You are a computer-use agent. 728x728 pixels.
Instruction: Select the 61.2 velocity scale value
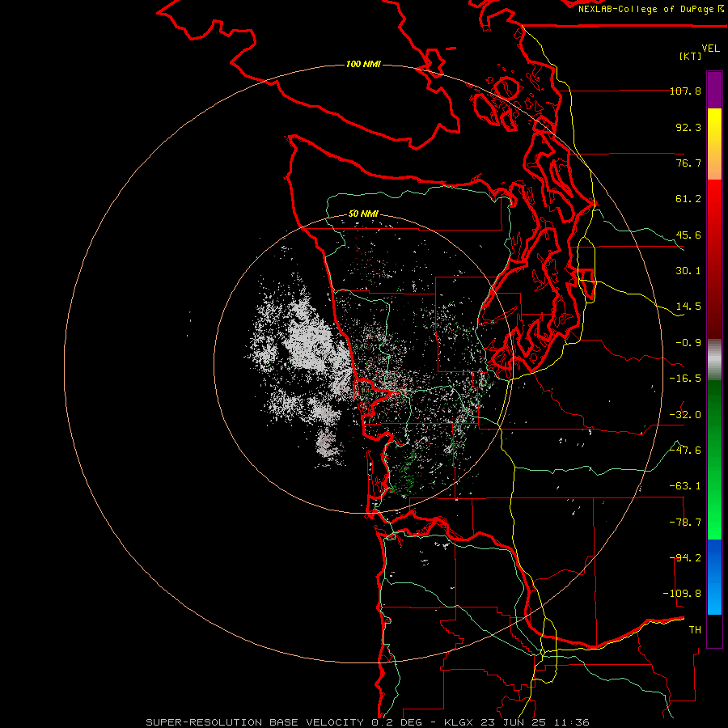pyautogui.click(x=688, y=199)
